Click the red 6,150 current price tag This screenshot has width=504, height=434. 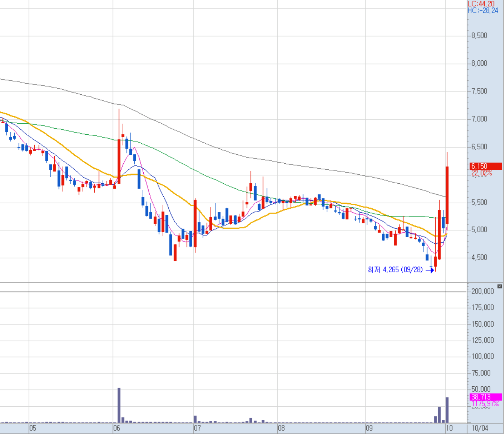(486, 166)
